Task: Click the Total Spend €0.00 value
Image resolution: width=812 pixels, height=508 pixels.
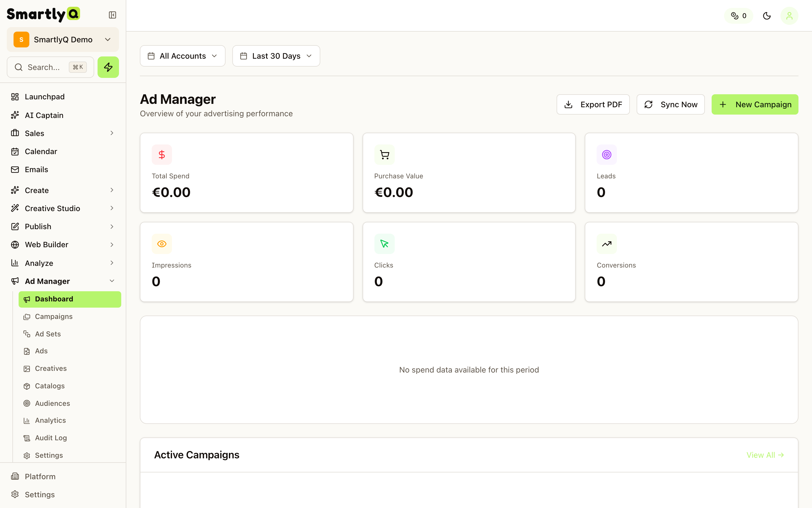Action: tap(171, 192)
